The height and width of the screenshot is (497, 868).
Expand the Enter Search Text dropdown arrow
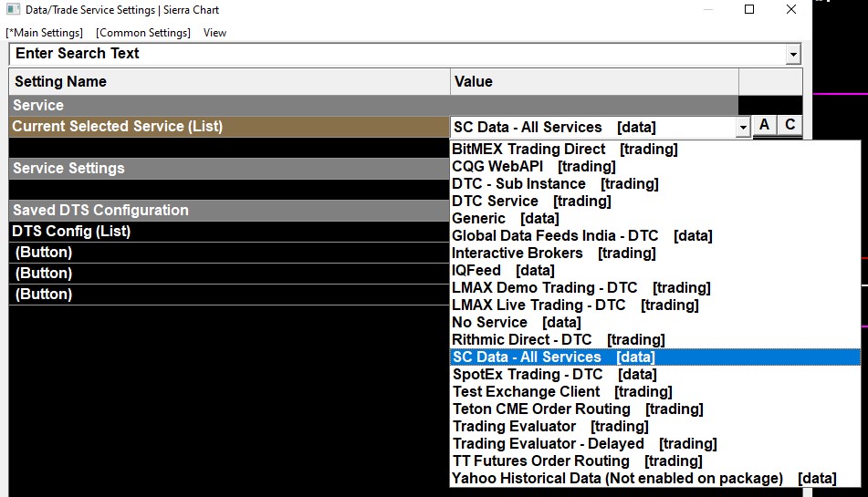click(x=793, y=54)
